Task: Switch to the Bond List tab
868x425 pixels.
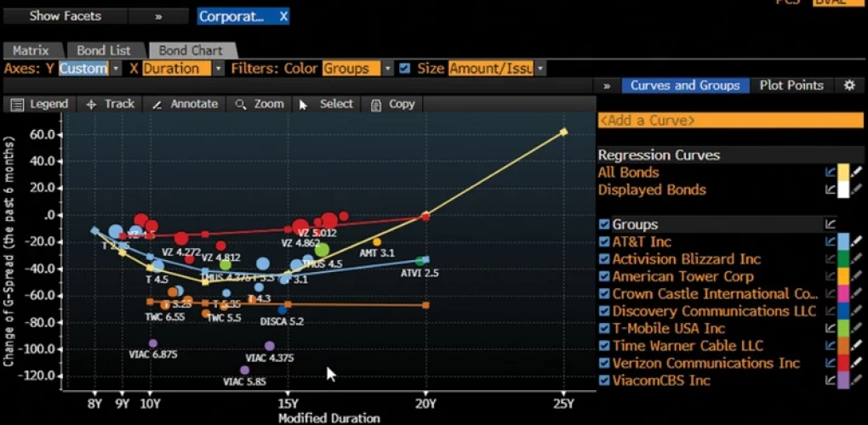Action: coord(104,50)
